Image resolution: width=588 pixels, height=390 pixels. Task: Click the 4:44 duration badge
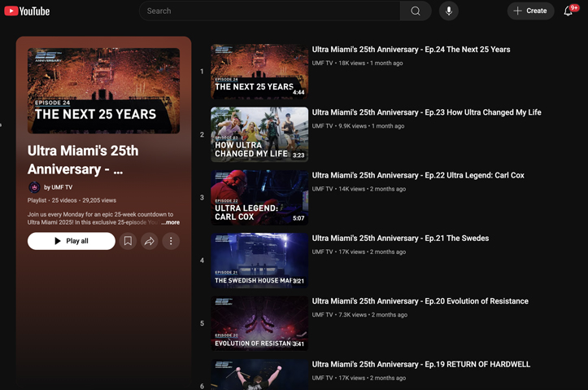(x=298, y=92)
